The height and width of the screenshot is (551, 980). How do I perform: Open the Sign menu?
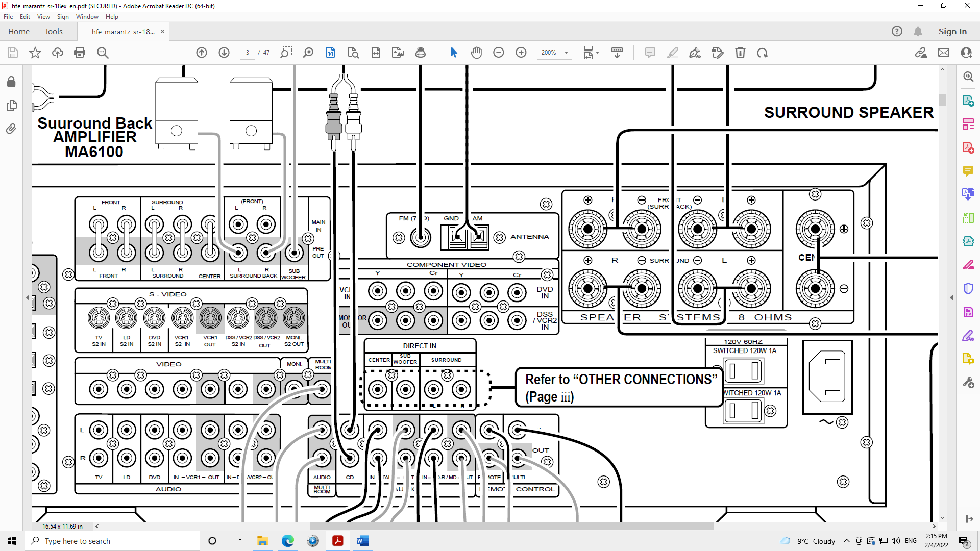[x=63, y=17]
